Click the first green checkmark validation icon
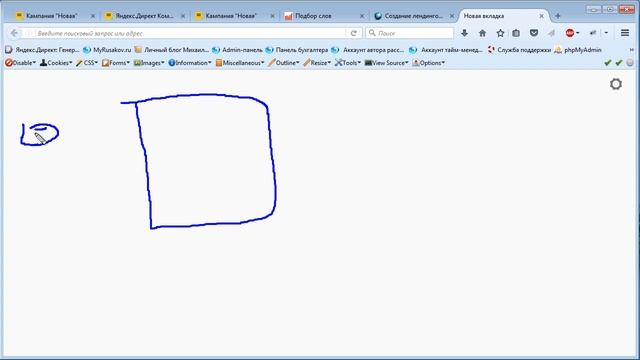This screenshot has width=640, height=360. [x=608, y=63]
